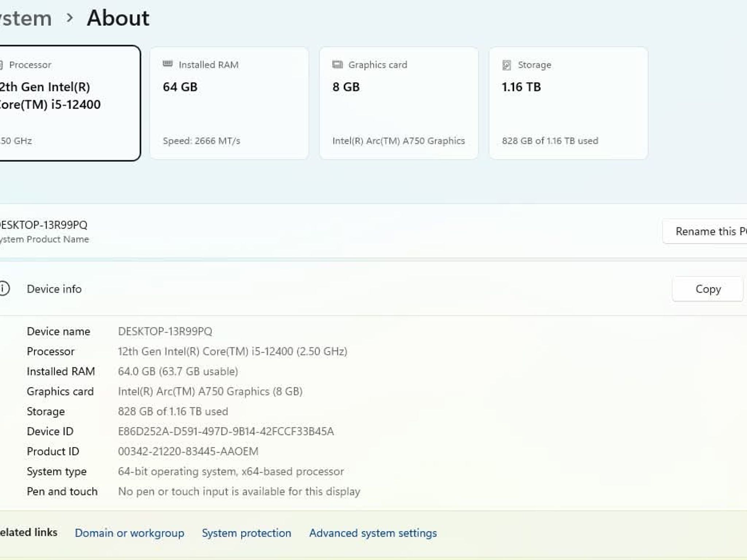Open the Graphics card 8 GB card

pyautogui.click(x=399, y=103)
